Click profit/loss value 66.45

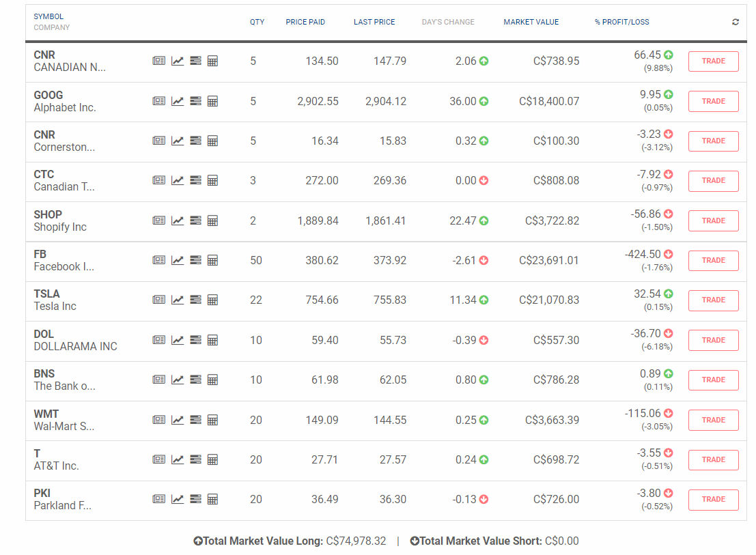click(x=647, y=55)
